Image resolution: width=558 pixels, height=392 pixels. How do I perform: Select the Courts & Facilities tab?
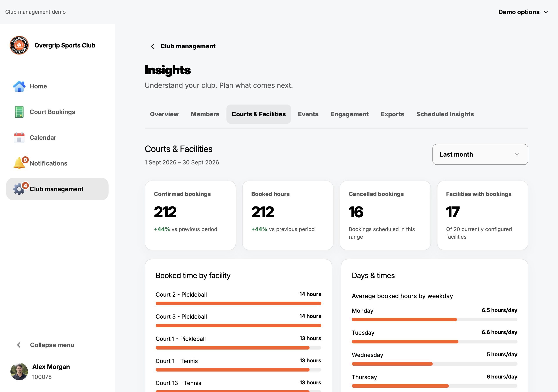coord(259,114)
